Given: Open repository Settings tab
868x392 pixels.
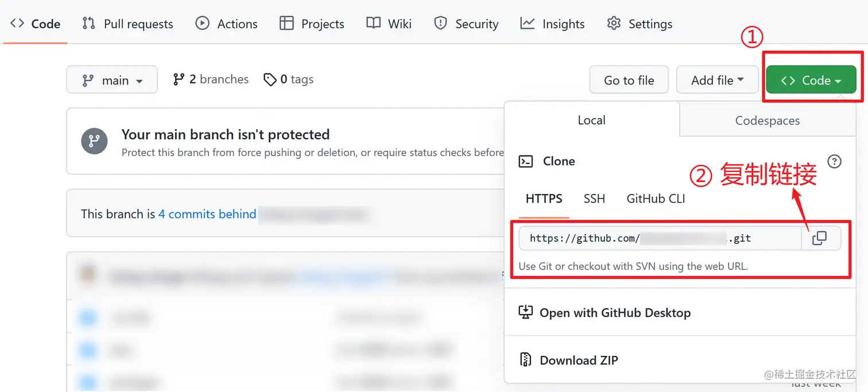Looking at the screenshot, I should [x=640, y=24].
